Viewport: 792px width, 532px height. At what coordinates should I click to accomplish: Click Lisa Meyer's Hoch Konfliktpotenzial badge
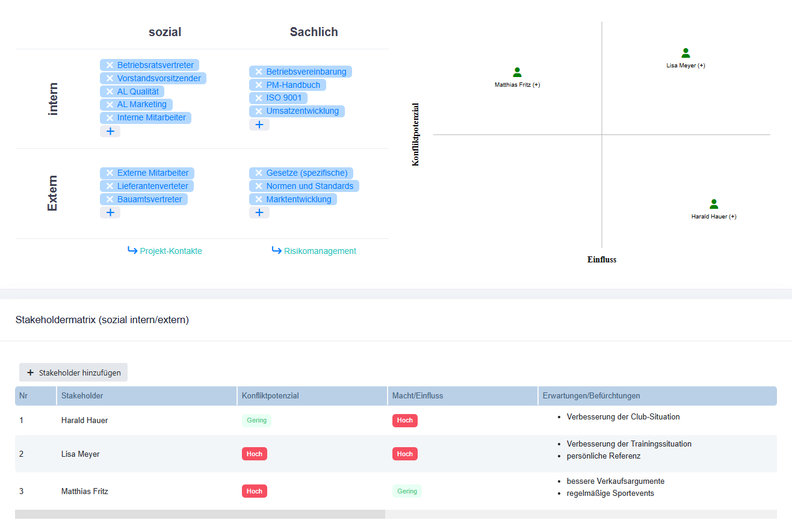[255, 454]
